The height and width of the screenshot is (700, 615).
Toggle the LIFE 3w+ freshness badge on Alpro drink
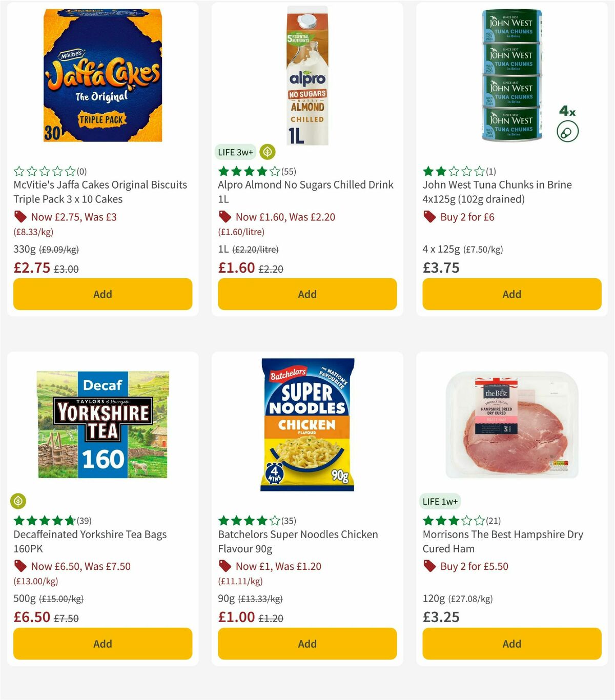click(x=235, y=152)
